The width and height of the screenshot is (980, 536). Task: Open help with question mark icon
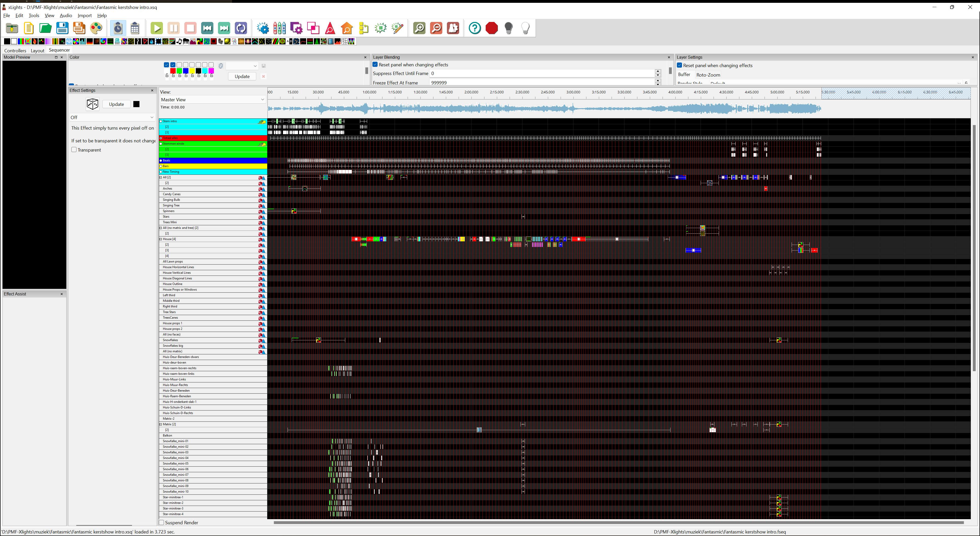(474, 28)
